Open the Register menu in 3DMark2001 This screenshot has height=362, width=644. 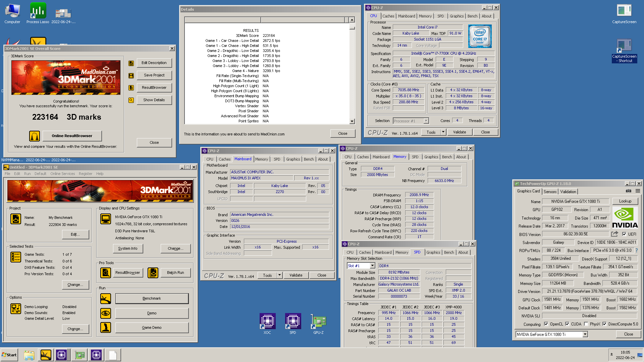click(86, 174)
